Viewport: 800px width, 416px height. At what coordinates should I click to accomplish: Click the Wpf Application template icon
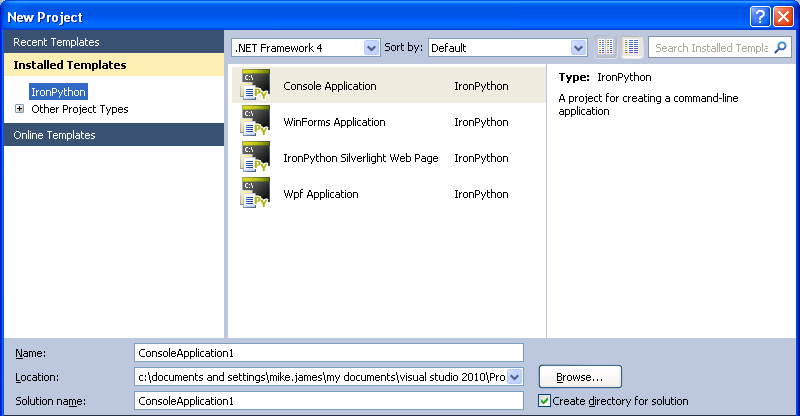255,193
